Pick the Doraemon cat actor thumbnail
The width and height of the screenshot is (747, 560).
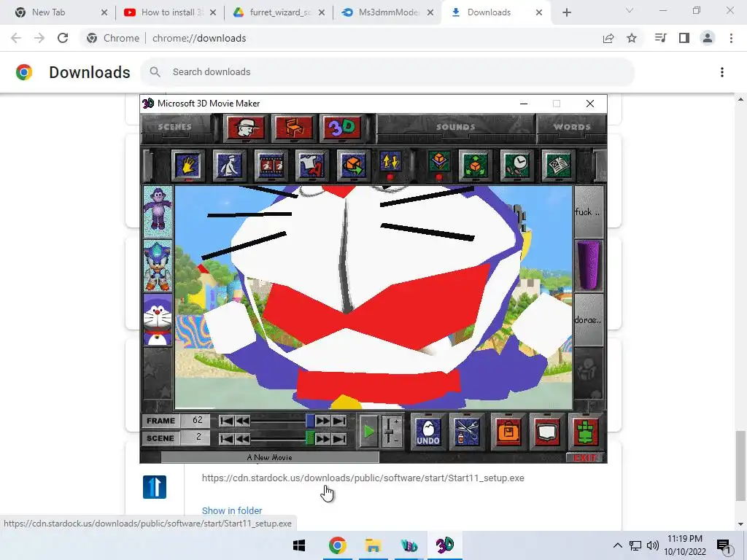158,319
